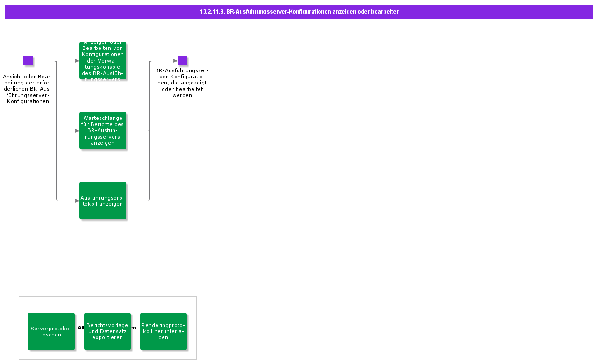Viewport: 598px width, 364px height.
Task: Click the purple diagram title banner
Action: click(x=299, y=12)
